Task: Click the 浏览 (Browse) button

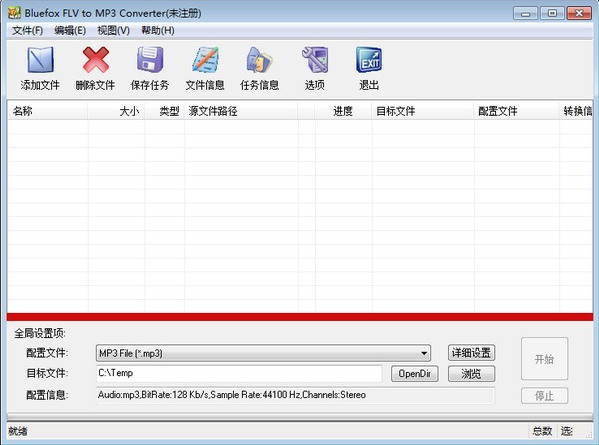Action: pyautogui.click(x=471, y=374)
